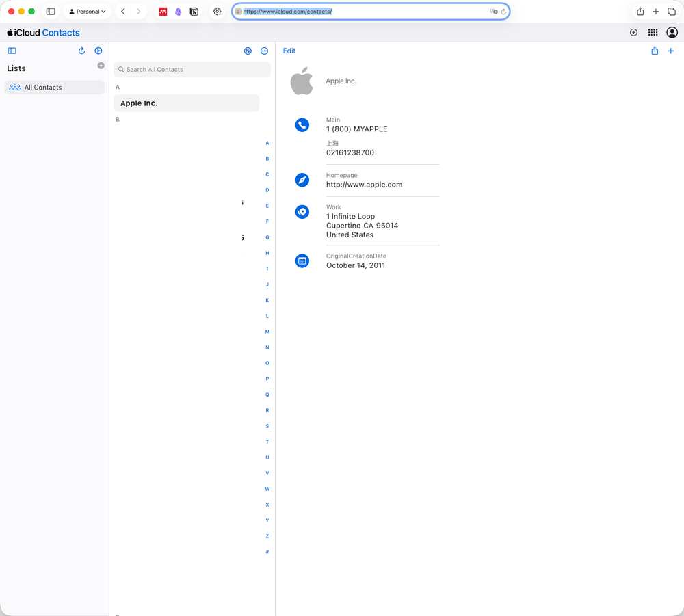Jump to letter Z in the index
Screen dimensions: 684x616
pos(267,536)
